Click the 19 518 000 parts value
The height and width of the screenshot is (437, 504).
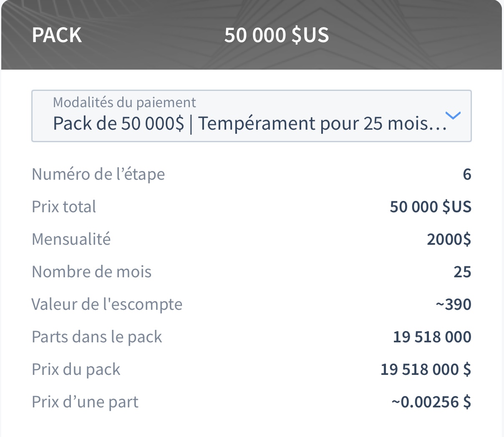[x=432, y=337]
